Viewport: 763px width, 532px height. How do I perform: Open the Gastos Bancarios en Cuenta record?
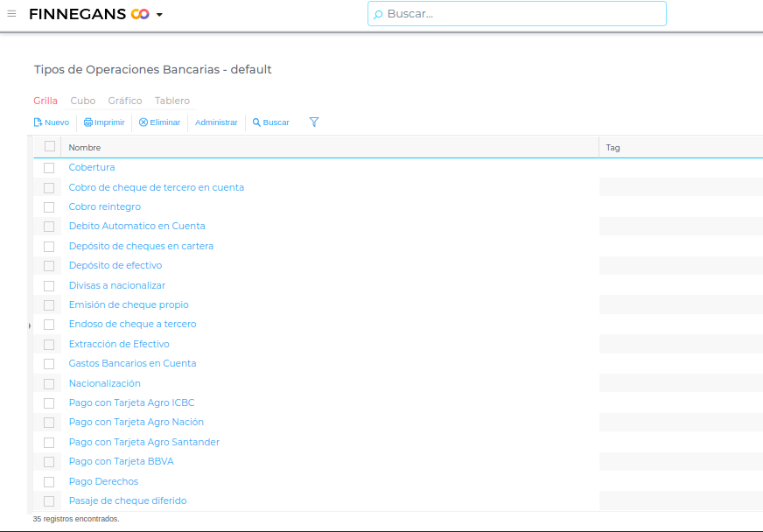click(x=132, y=363)
